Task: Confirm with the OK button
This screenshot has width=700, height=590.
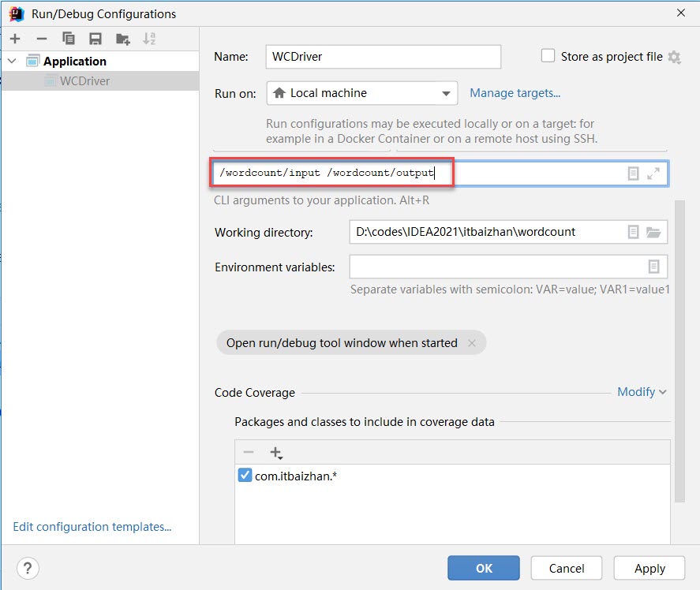Action: (x=484, y=568)
